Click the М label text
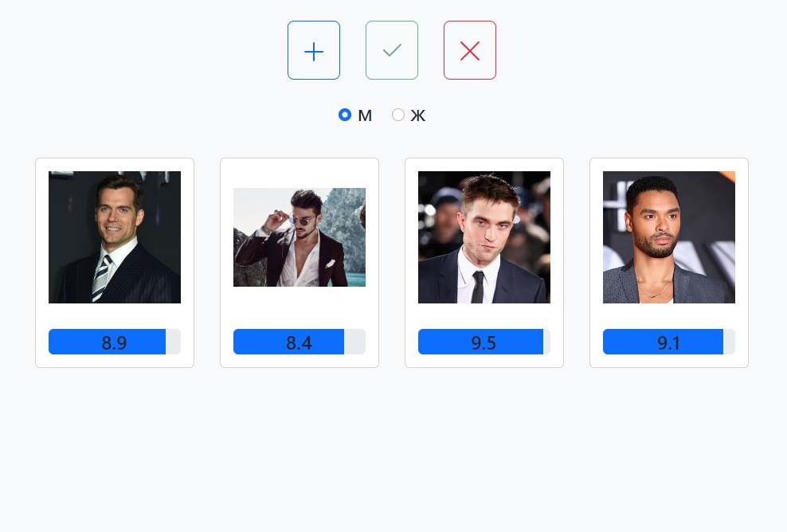The height and width of the screenshot is (532, 787). (365, 115)
